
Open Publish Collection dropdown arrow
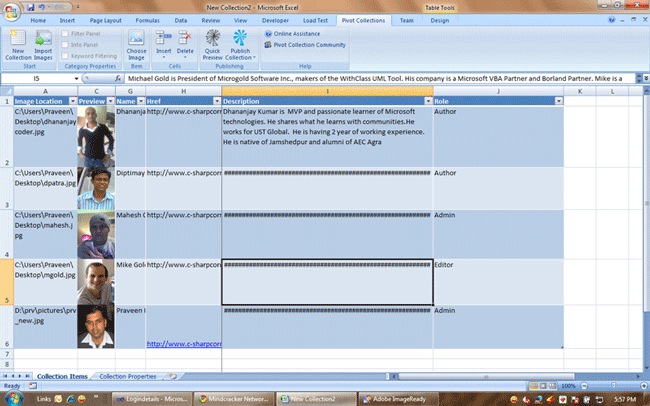254,58
